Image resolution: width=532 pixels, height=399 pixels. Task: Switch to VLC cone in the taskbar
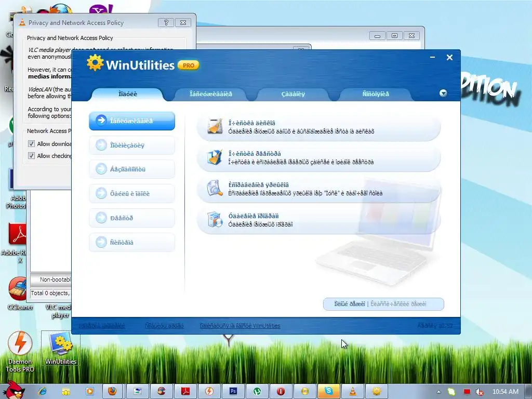pos(353,391)
